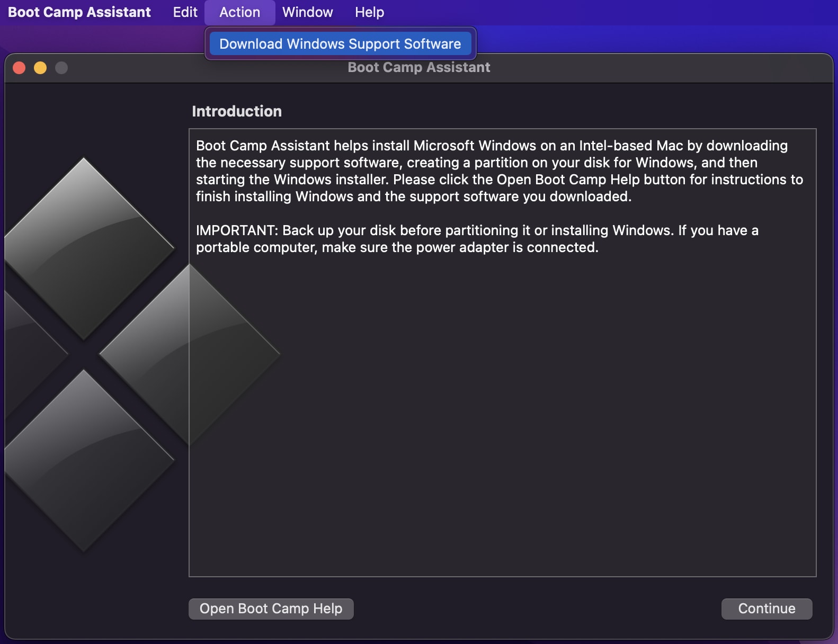Click the Boot Camp diamond logo graphic

click(142, 354)
